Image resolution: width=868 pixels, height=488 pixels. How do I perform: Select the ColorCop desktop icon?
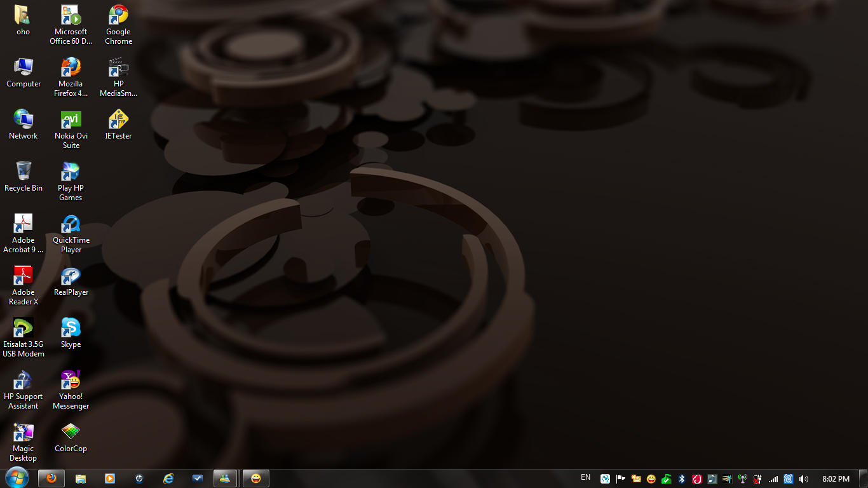(x=71, y=432)
